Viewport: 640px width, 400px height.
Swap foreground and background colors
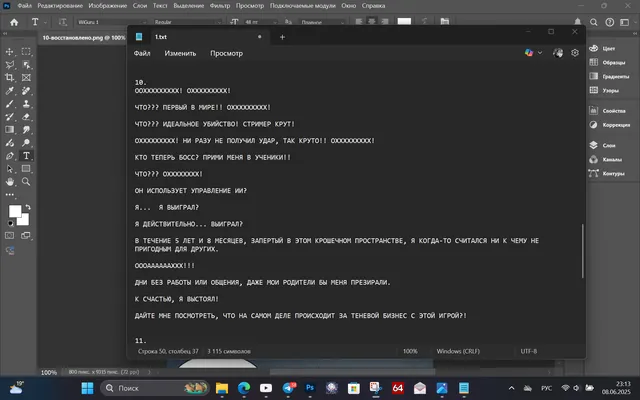[28, 207]
